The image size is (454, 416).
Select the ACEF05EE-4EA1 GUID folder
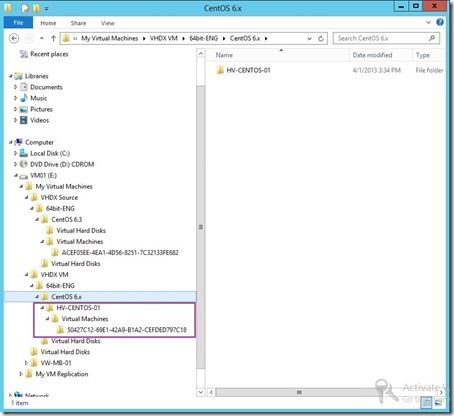(x=120, y=252)
